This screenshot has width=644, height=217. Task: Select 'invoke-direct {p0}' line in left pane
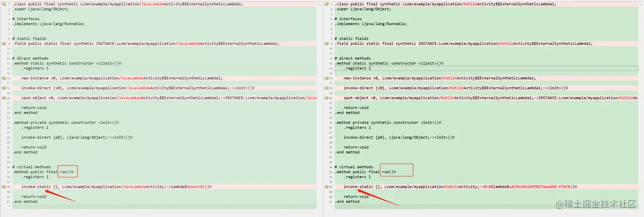pos(76,137)
